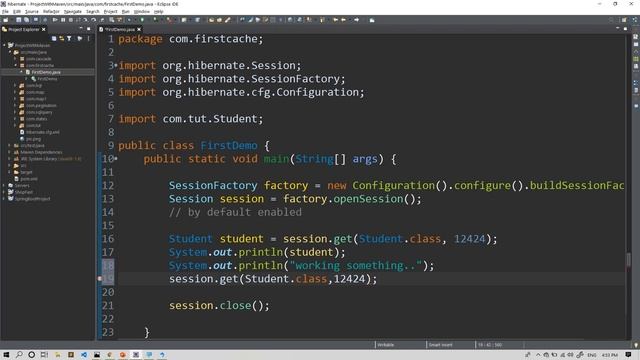Switch to the Project Explorer tab
This screenshot has height=360, width=640.
(x=23, y=29)
